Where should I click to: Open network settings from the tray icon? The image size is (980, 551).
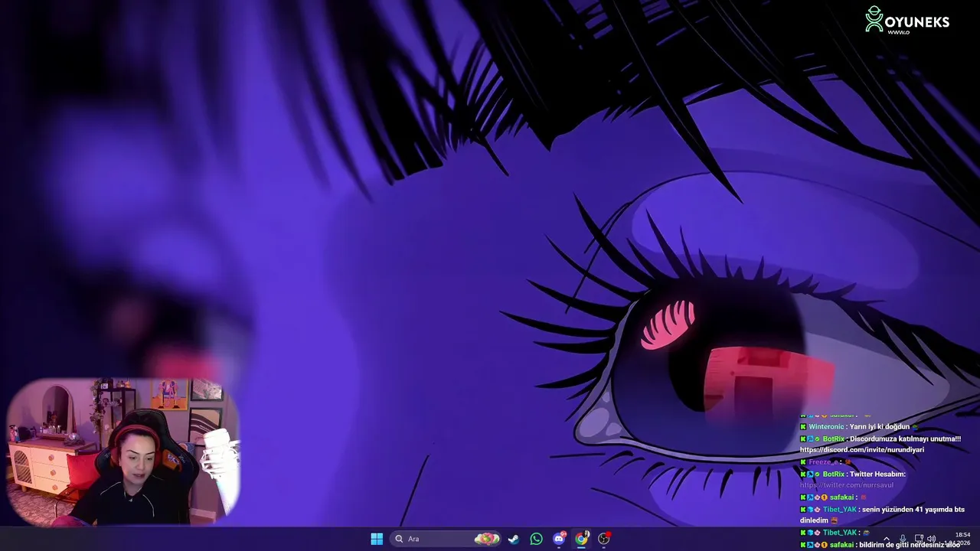pyautogui.click(x=919, y=539)
